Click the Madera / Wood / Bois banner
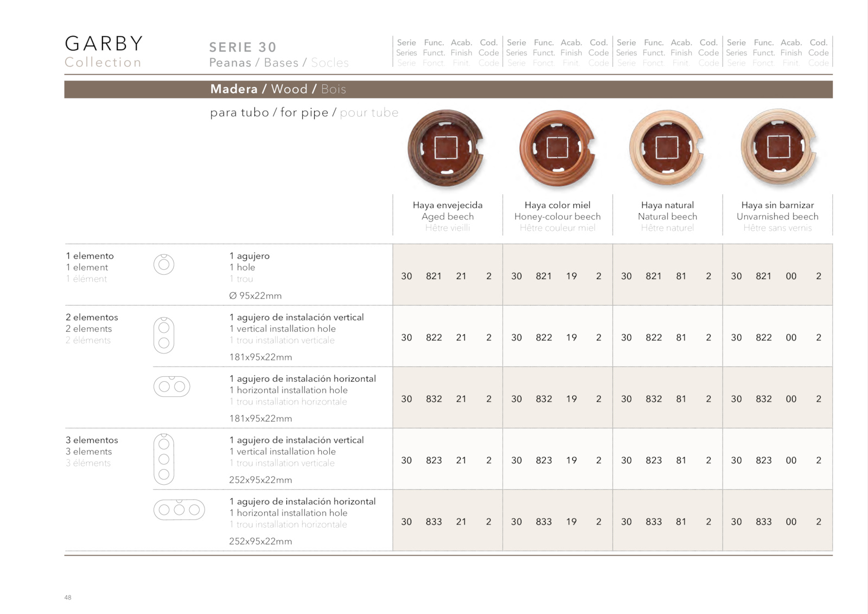Screen dimensions: 868x614 (448, 89)
